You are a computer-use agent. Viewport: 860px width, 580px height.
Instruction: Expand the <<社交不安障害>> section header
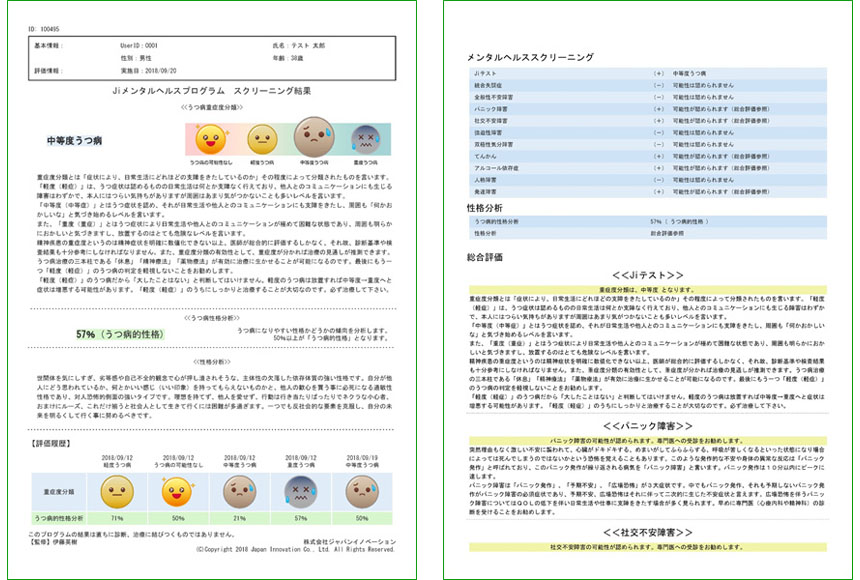click(651, 532)
